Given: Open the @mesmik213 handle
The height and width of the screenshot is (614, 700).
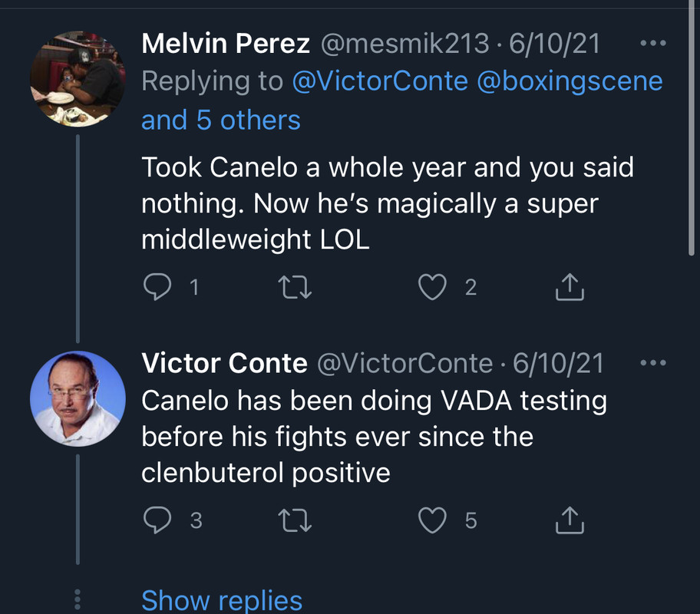Looking at the screenshot, I should 403,44.
